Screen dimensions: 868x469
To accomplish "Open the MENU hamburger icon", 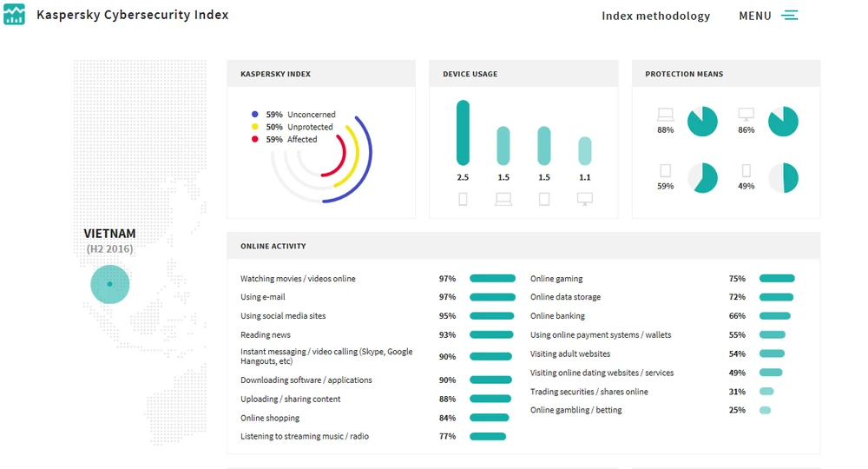I will coord(789,16).
